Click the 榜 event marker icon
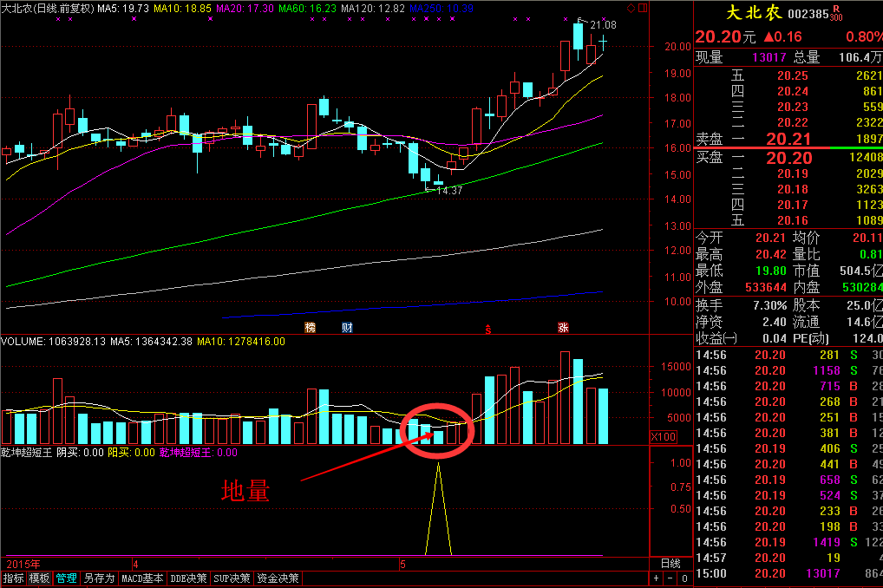The height and width of the screenshot is (588, 883). point(310,328)
